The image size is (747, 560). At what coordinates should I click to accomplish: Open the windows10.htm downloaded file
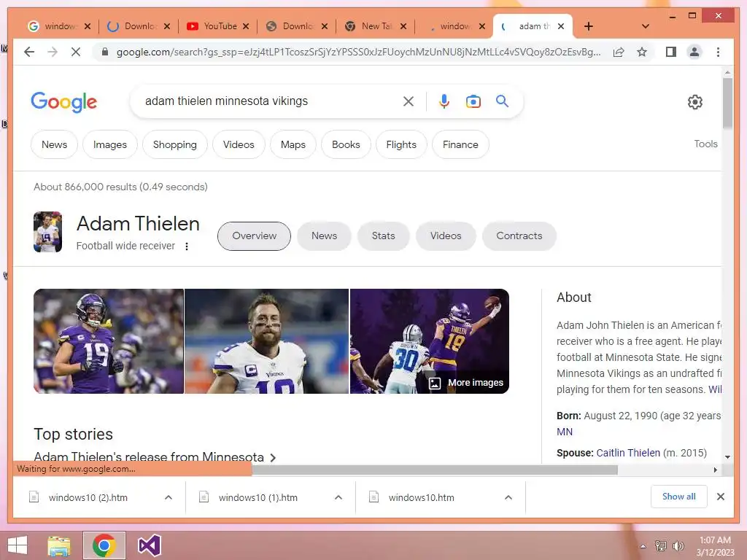point(421,497)
